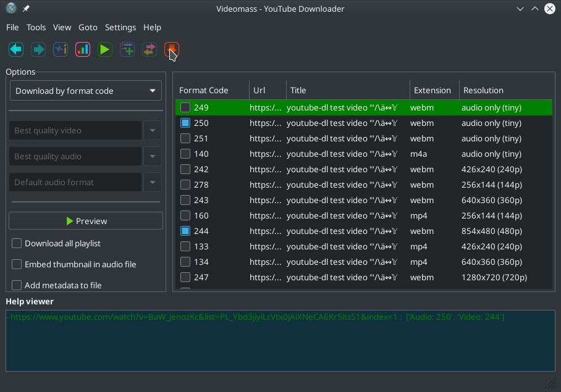Click the list-with-plus toolbar icon
The image size is (561, 392).
(127, 49)
